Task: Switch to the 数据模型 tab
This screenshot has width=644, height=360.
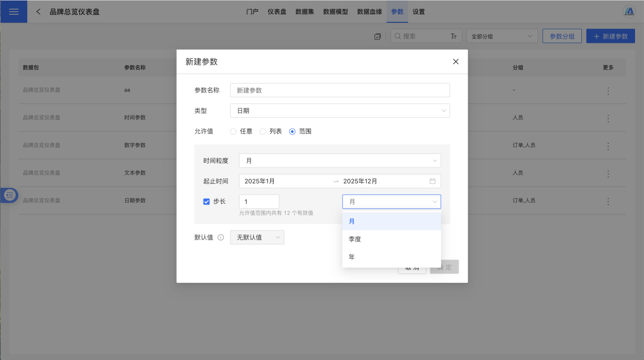Action: click(x=335, y=12)
